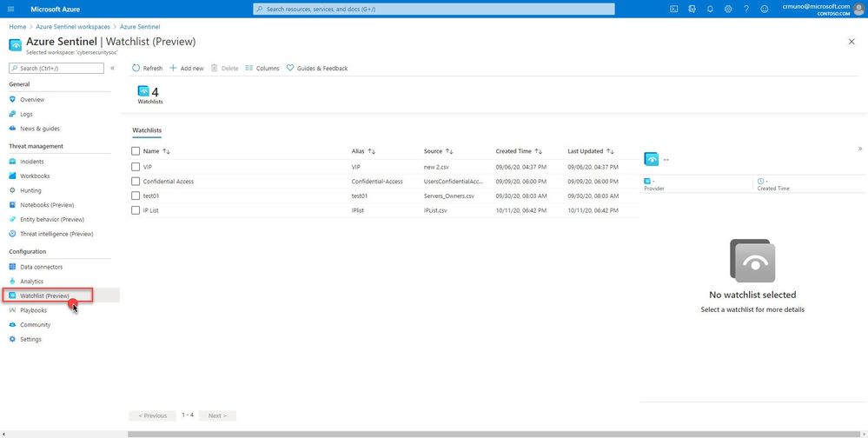This screenshot has height=438, width=868.
Task: Click the Add new plus icon
Action: 173,68
